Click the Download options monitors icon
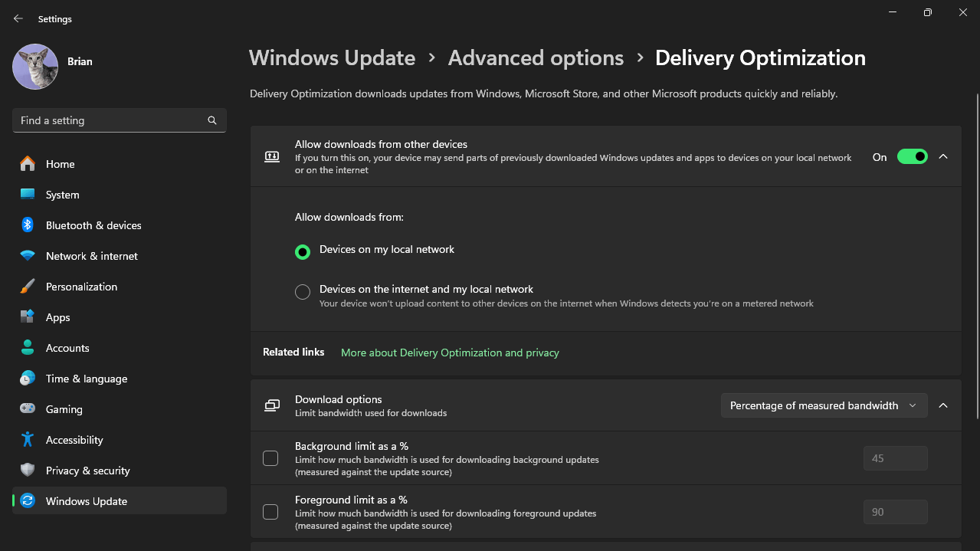This screenshot has height=551, width=980. pos(272,405)
